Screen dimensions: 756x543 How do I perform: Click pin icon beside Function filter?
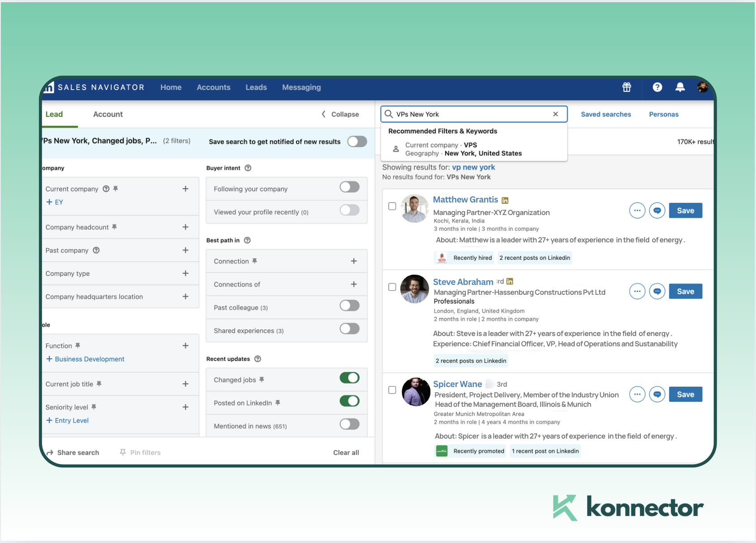click(x=78, y=345)
